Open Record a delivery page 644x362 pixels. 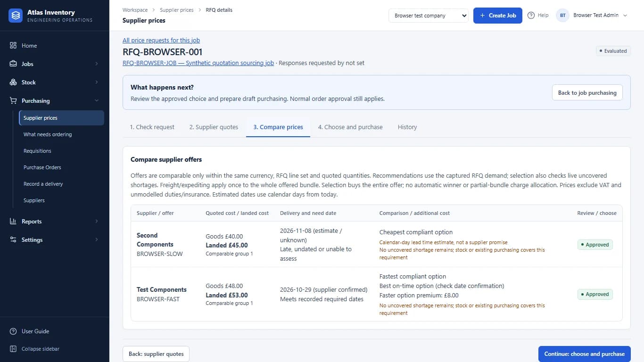coord(61,184)
